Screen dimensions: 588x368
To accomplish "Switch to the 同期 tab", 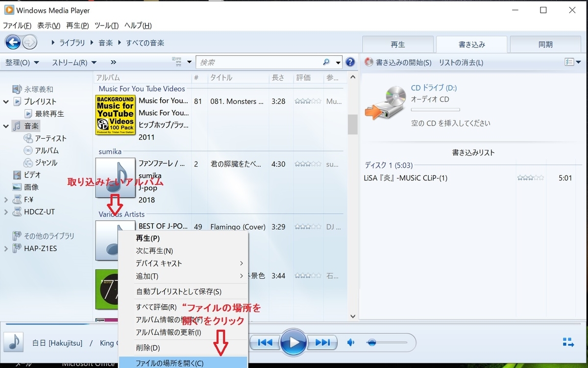I will click(545, 44).
